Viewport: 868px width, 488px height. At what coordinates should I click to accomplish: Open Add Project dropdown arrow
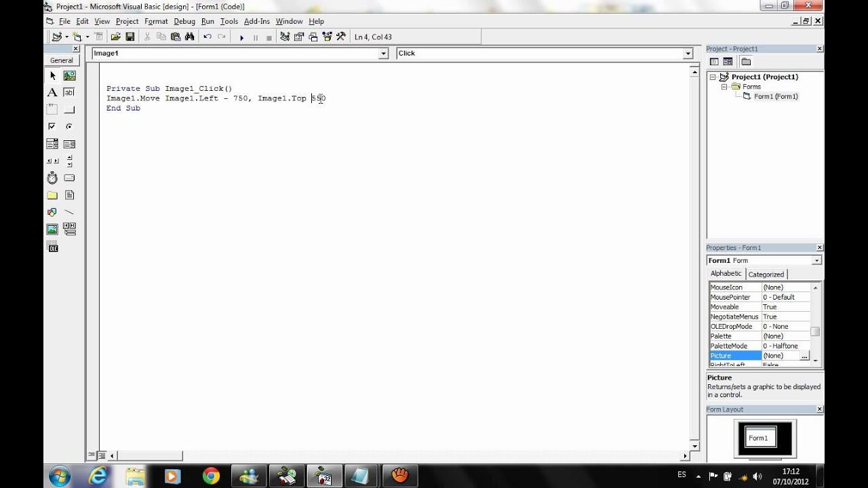(66, 37)
